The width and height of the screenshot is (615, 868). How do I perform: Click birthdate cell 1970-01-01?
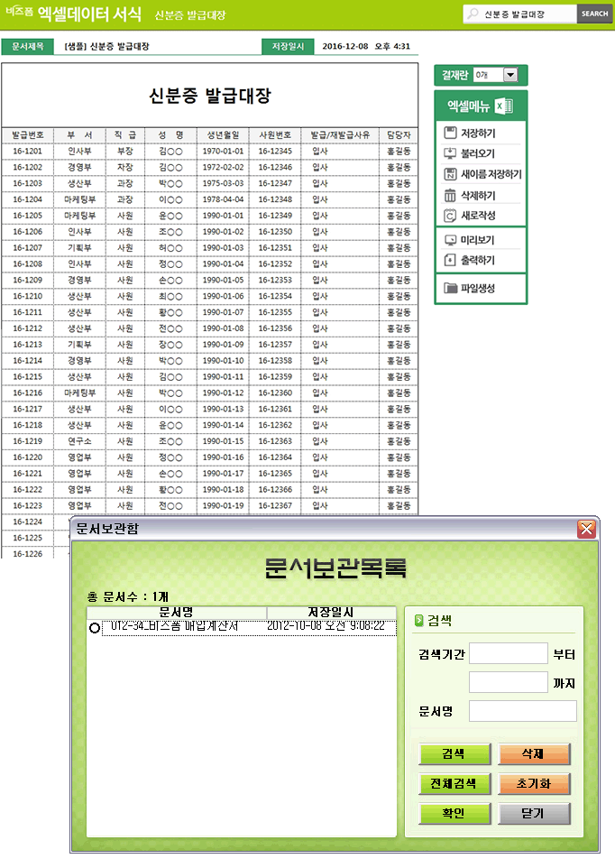pyautogui.click(x=223, y=151)
